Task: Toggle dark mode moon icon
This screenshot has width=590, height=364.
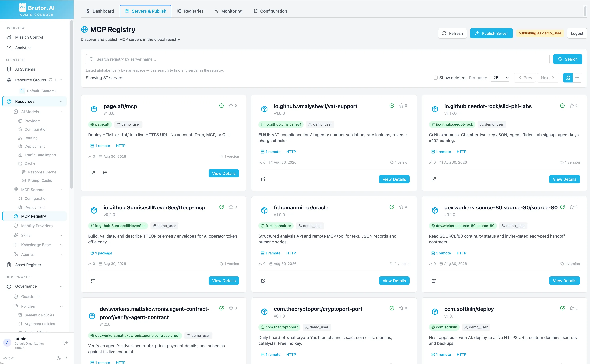Action: pyautogui.click(x=58, y=358)
